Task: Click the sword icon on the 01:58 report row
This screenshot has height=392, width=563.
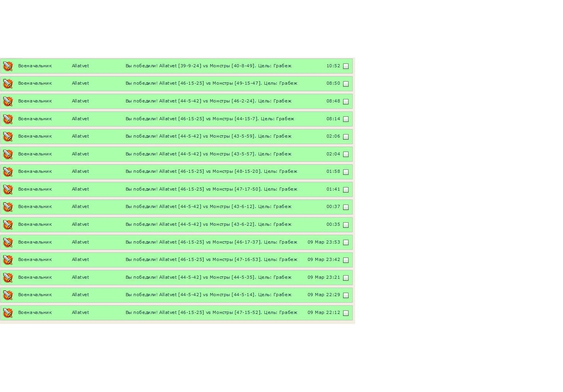Action: tap(8, 172)
